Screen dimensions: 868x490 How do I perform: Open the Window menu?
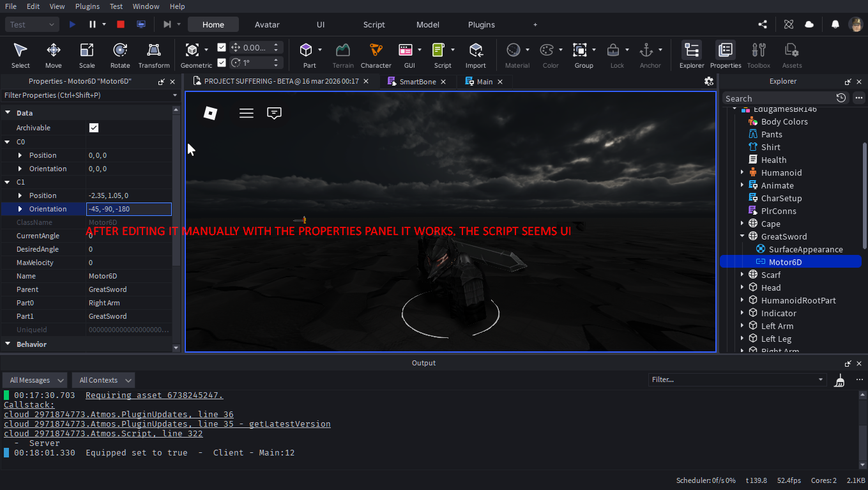point(146,6)
